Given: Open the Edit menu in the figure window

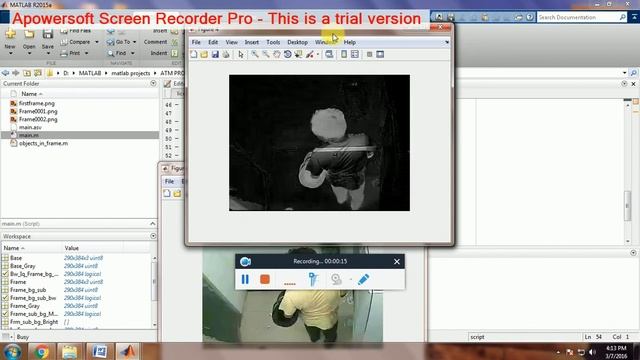Looking at the screenshot, I should pyautogui.click(x=213, y=42).
